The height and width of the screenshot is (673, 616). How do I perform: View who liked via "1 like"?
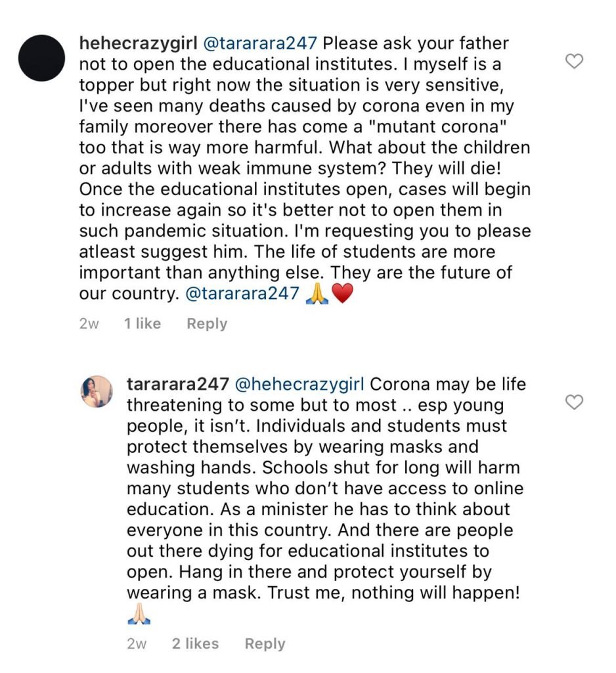coord(143,323)
